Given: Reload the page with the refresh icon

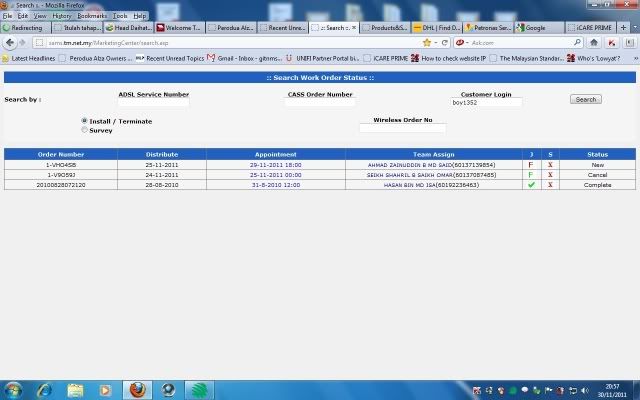Looking at the screenshot, I should coord(445,43).
